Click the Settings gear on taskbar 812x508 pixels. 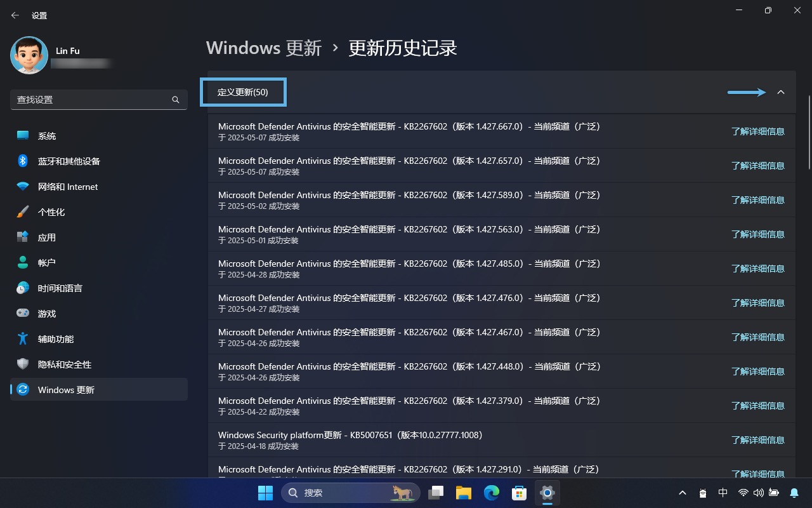(547, 493)
